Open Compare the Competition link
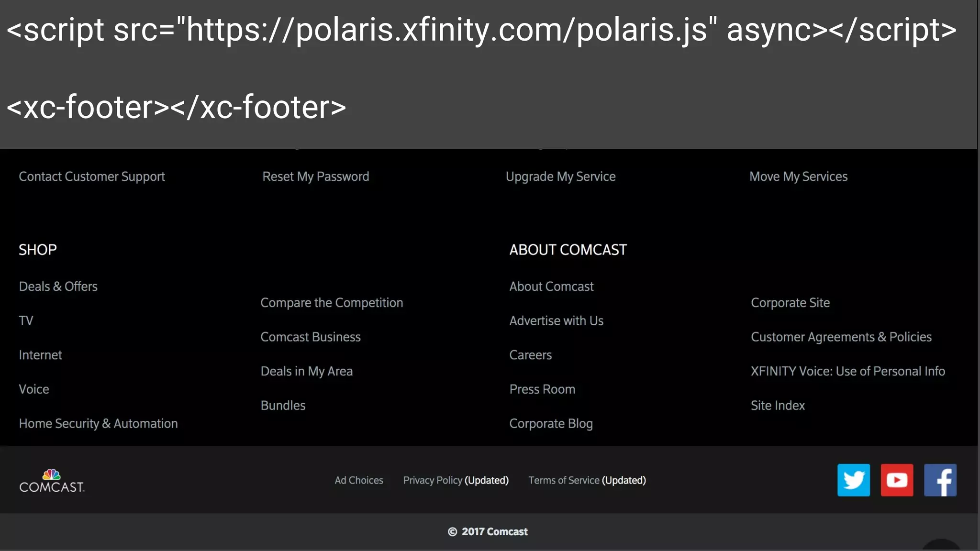This screenshot has width=980, height=551. pos(332,303)
